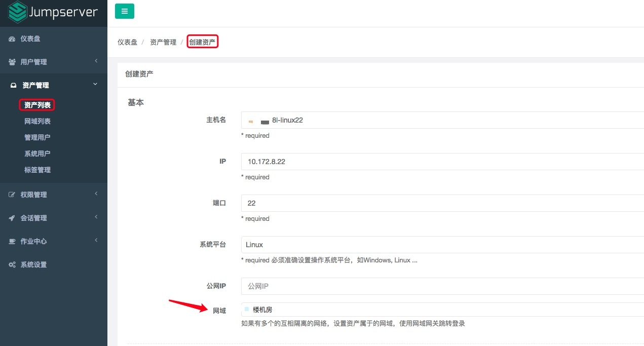Select 系统用户 submenu item
This screenshot has height=346, width=644.
tap(37, 154)
